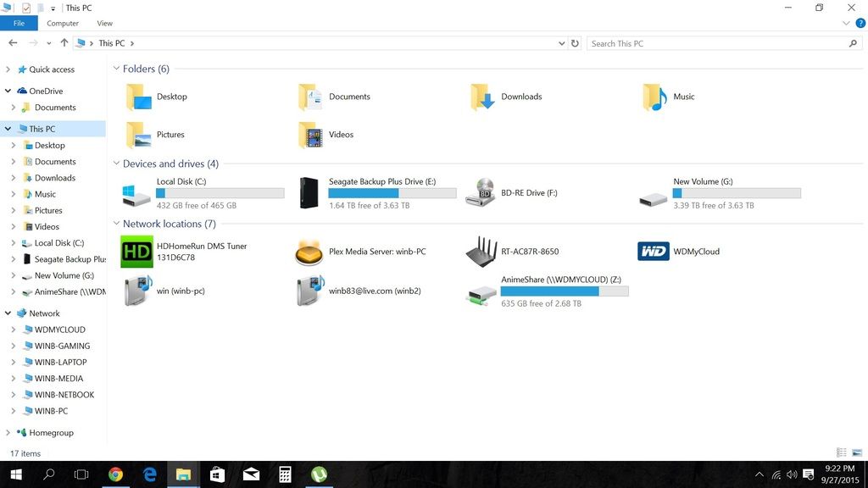Select New Volume (G:) in navigation pane

pyautogui.click(x=64, y=275)
